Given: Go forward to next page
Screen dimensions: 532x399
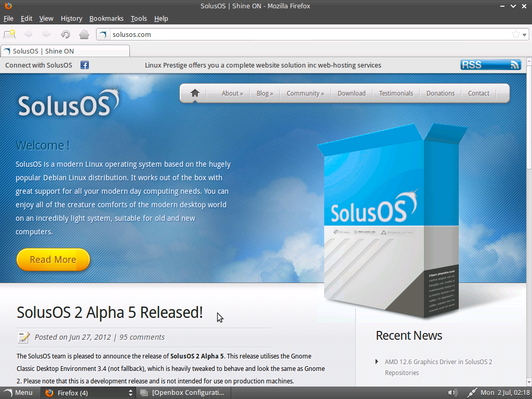Looking at the screenshot, I should [x=46, y=34].
